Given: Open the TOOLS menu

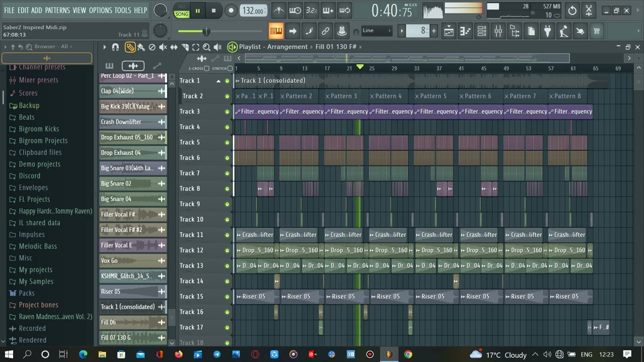Looking at the screenshot, I should [x=122, y=10].
